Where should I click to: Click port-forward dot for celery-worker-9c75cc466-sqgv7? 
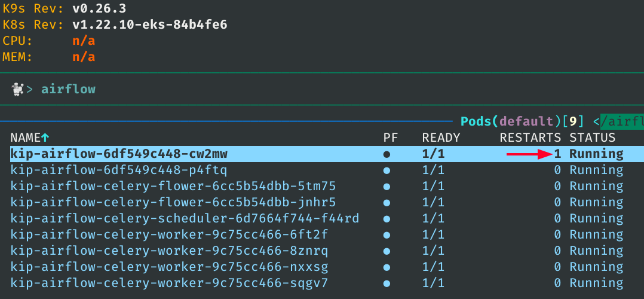tap(387, 284)
